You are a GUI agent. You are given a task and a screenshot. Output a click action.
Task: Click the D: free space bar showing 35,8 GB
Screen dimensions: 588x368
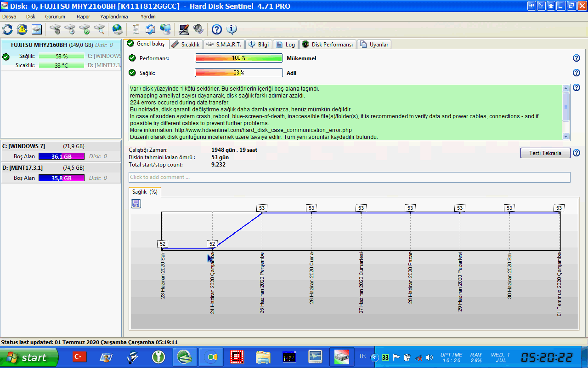tap(62, 178)
